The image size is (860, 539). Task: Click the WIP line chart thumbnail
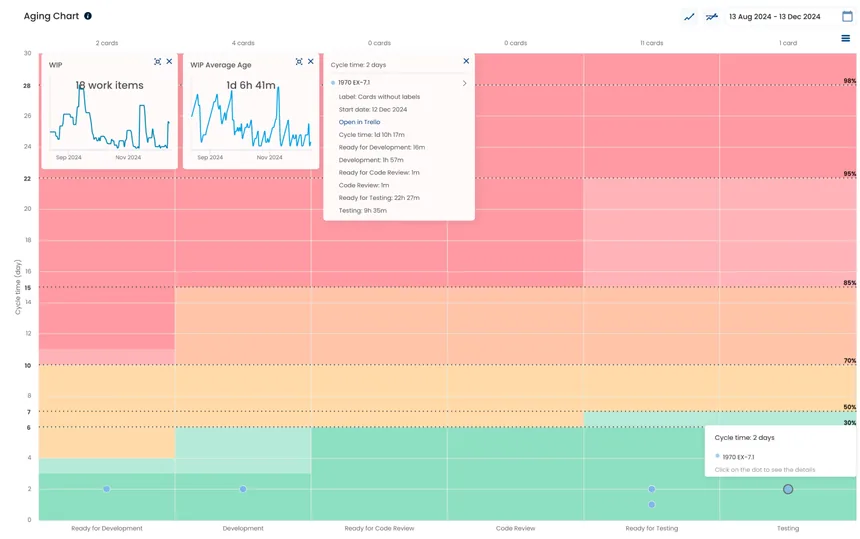[x=109, y=118]
